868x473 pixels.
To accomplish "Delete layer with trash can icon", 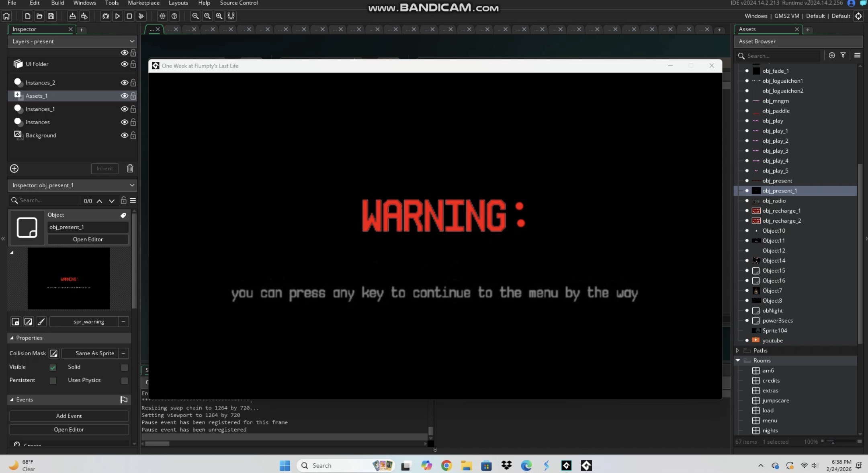I will [130, 168].
